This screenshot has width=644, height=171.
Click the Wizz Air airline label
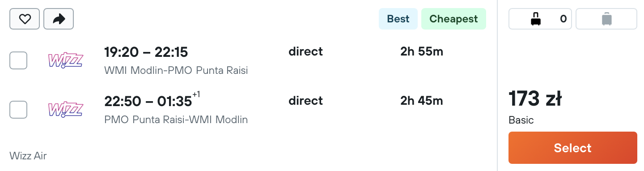pyautogui.click(x=28, y=156)
